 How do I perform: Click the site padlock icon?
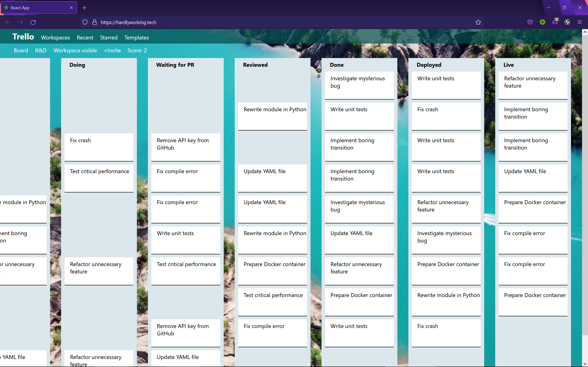(x=95, y=22)
